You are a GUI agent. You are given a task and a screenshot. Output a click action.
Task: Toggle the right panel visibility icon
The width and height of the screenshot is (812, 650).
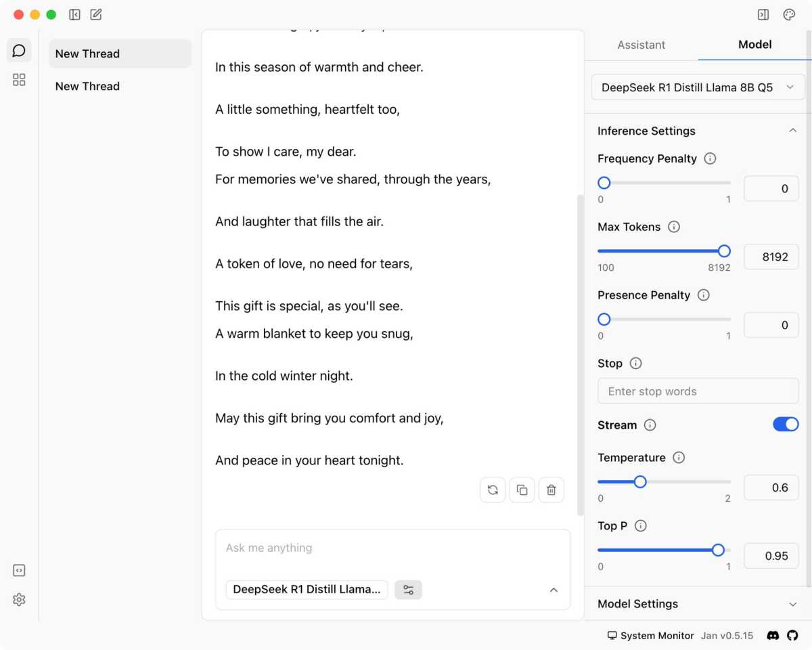(x=763, y=15)
